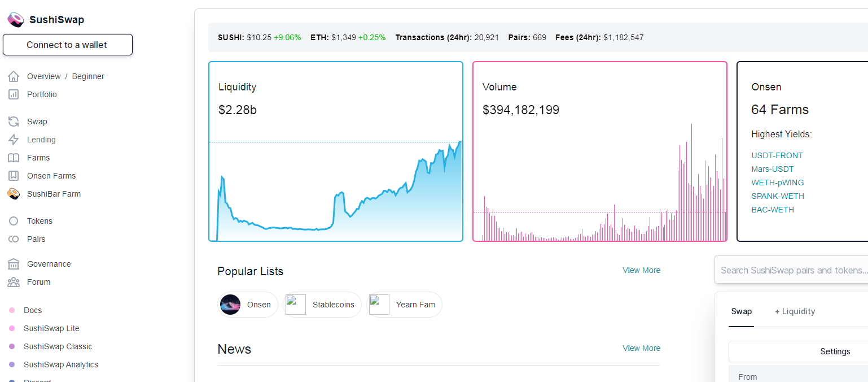Click the SushiSwap logo icon

click(16, 20)
